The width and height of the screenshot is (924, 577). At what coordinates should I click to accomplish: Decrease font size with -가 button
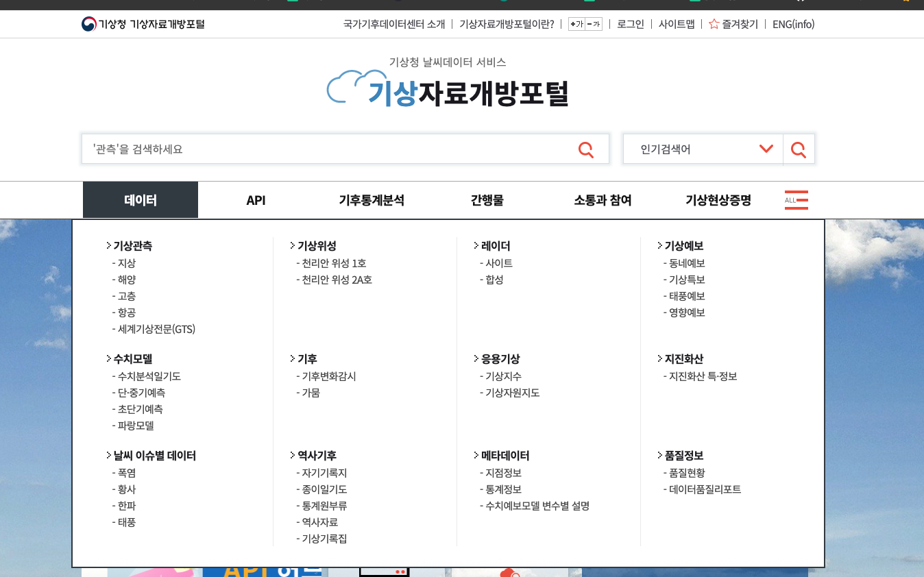[594, 25]
